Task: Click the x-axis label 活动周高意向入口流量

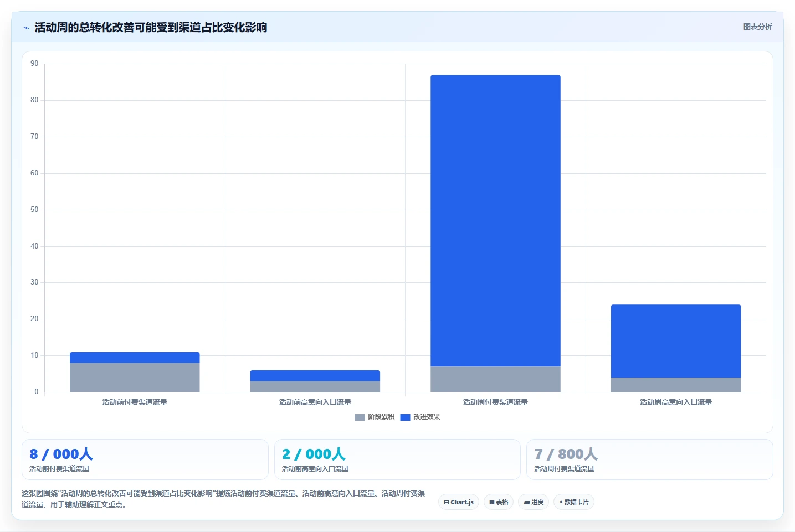Action: tap(676, 402)
